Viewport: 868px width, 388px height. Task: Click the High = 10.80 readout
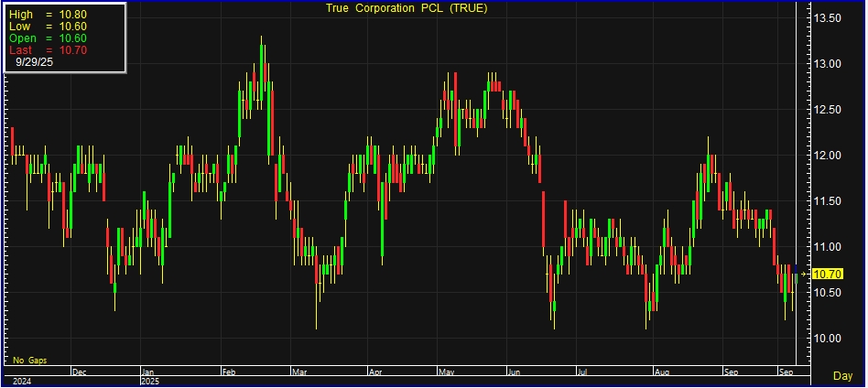(49, 14)
